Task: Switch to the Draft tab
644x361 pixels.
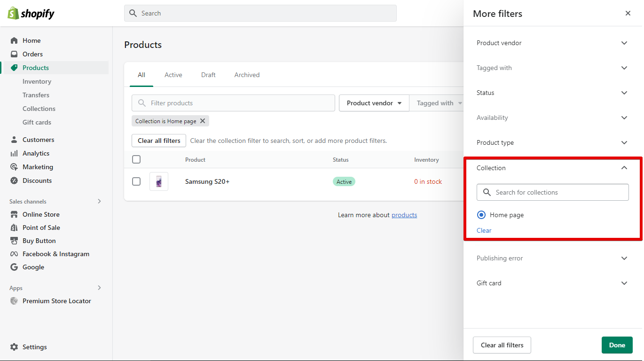Action: click(x=208, y=75)
